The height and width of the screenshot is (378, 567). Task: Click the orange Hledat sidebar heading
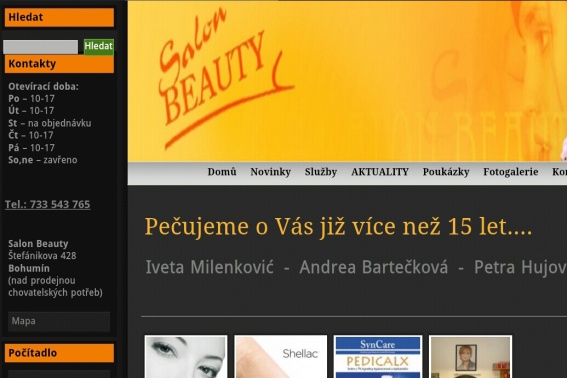click(x=59, y=17)
